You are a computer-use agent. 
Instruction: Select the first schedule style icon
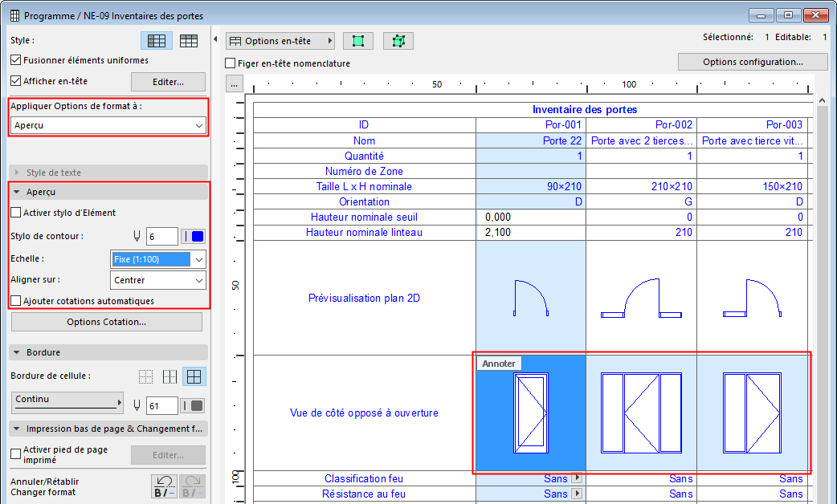[x=156, y=40]
